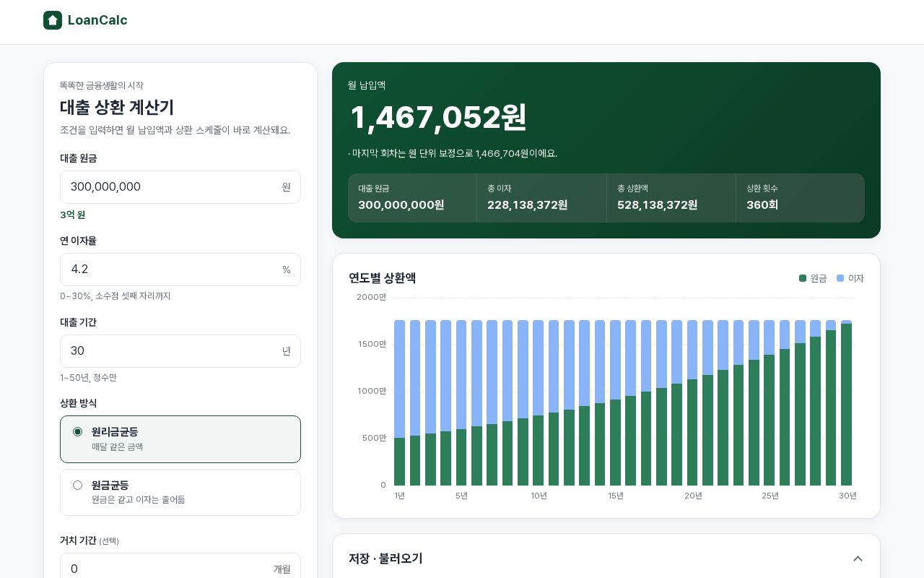The width and height of the screenshot is (924, 578).
Task: Click the hint 1~50년, 정수만
Action: coord(88,378)
